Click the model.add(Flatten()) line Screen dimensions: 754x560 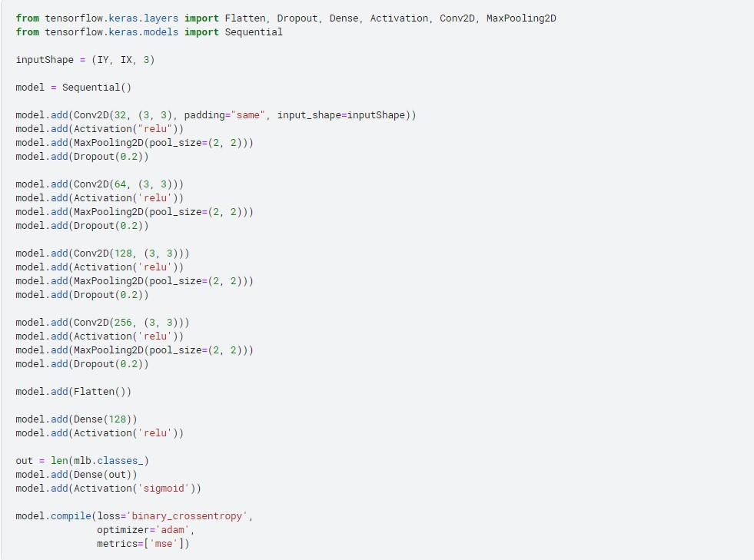74,392
